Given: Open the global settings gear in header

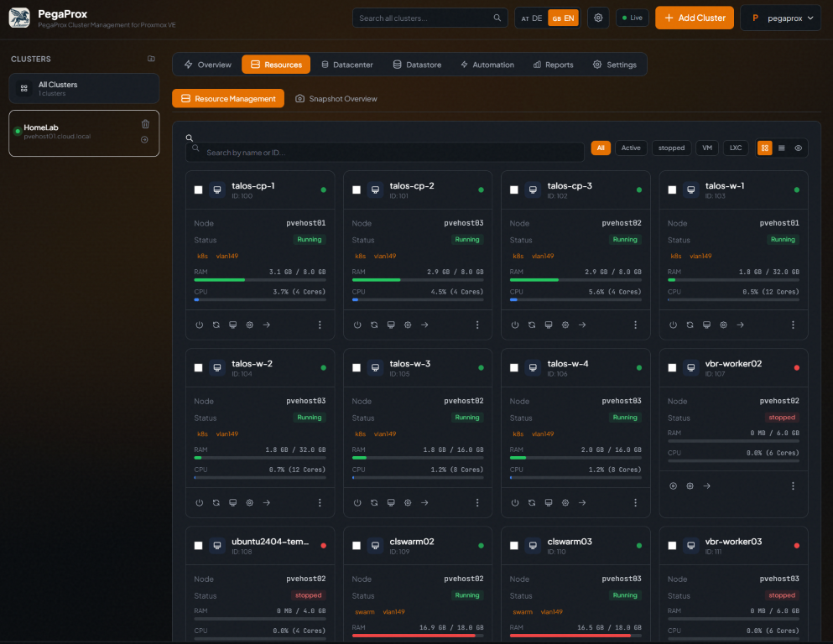Looking at the screenshot, I should pyautogui.click(x=598, y=18).
